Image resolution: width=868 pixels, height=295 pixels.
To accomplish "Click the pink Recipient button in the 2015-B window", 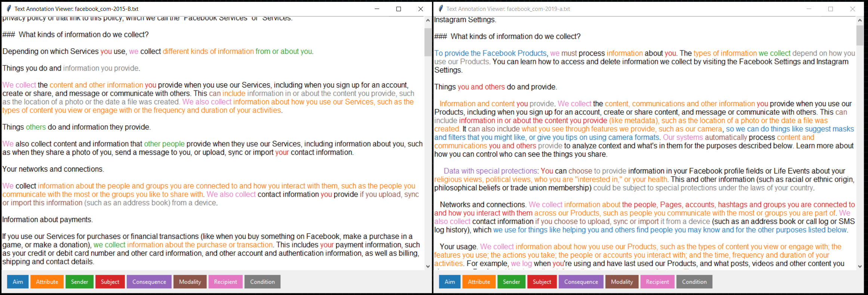I will [x=226, y=282].
